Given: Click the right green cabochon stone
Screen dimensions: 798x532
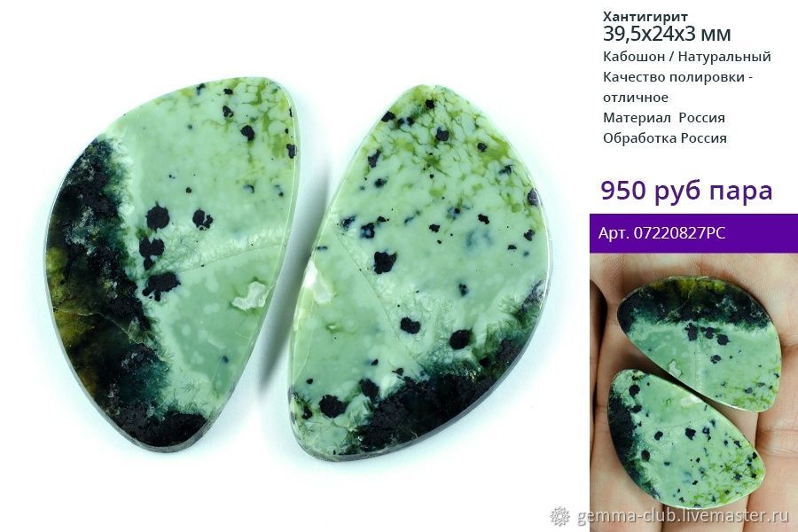Looking at the screenshot, I should 420,274.
